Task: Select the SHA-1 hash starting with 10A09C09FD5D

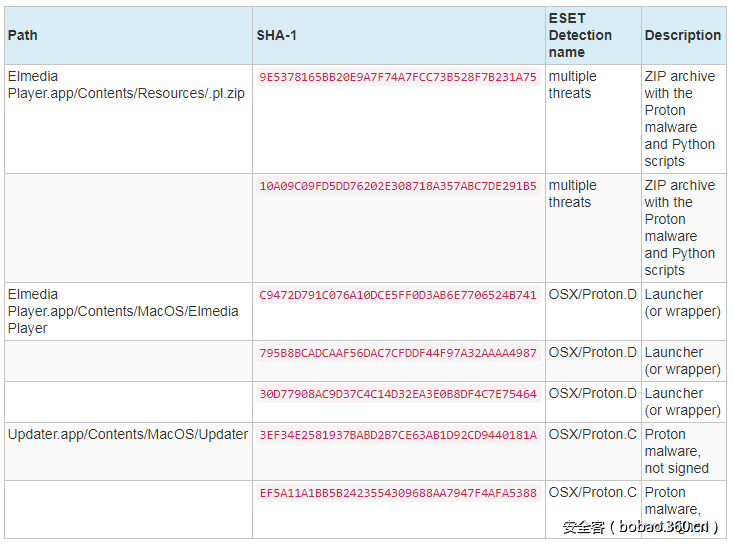Action: pos(398,186)
